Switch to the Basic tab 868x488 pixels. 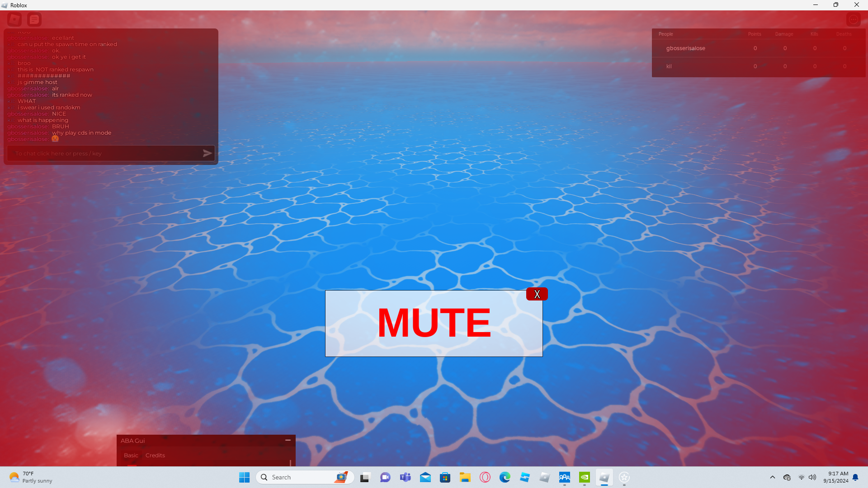point(131,455)
